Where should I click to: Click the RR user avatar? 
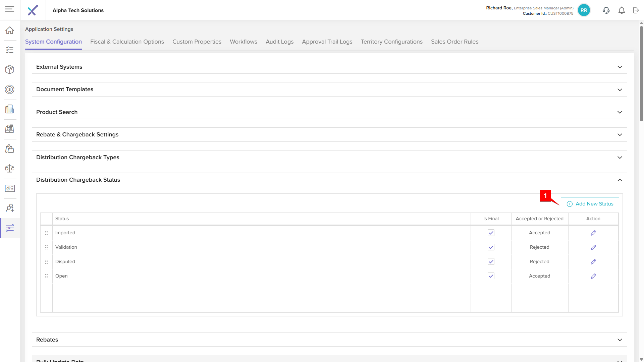click(584, 10)
